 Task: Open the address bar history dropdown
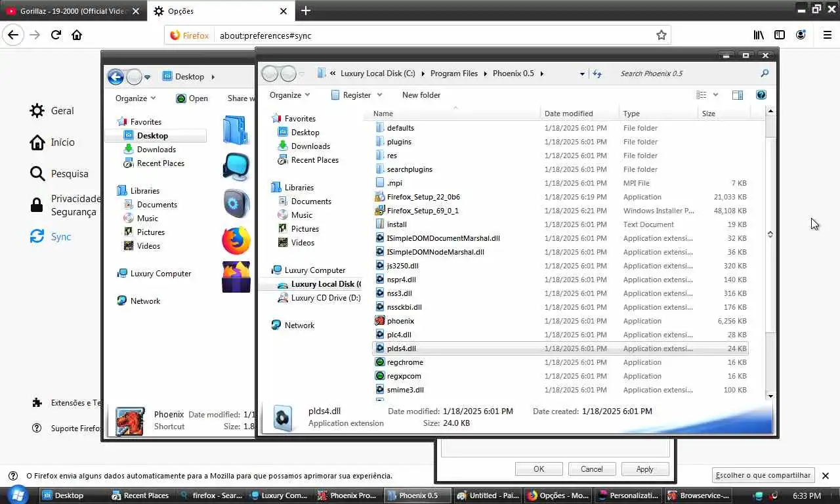click(x=581, y=73)
